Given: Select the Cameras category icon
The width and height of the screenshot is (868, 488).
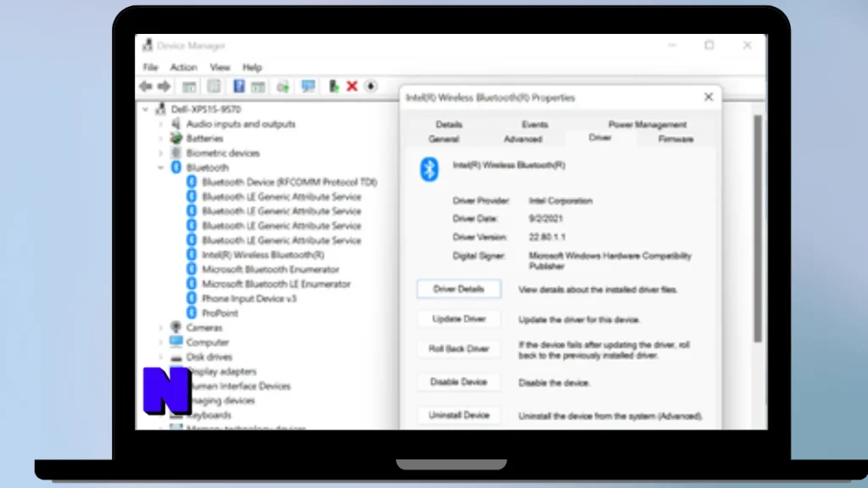Looking at the screenshot, I should [176, 328].
